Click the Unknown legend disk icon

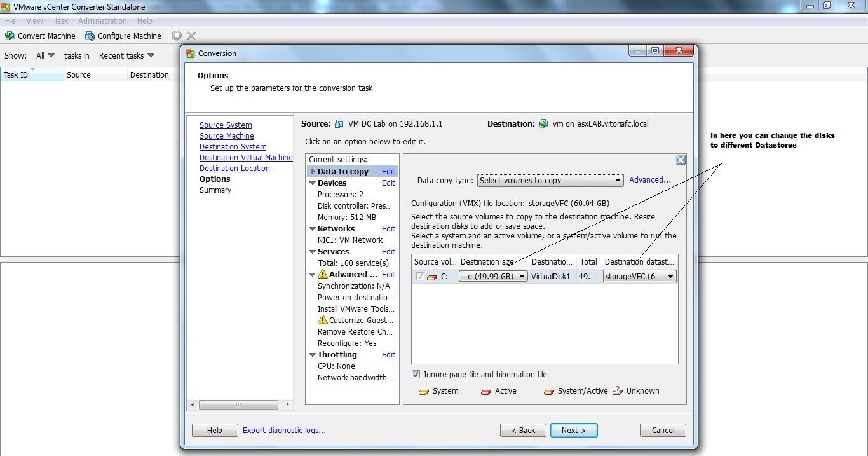pyautogui.click(x=618, y=391)
